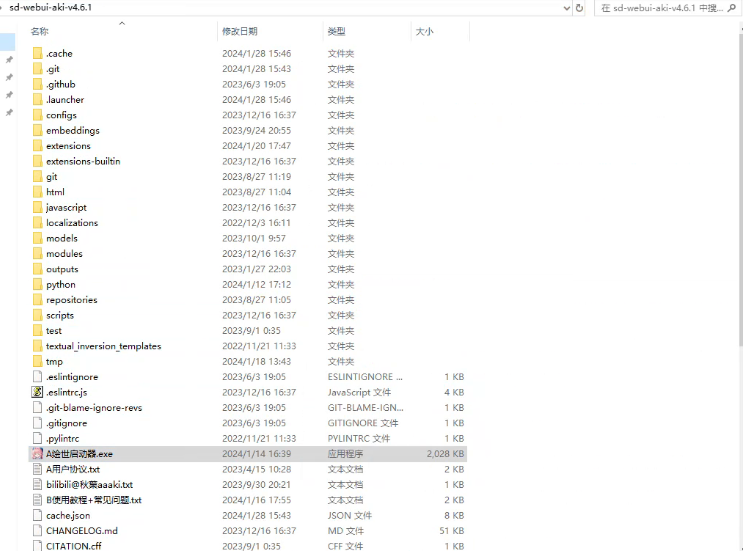
Task: Open the address bar history dropdown
Action: pyautogui.click(x=567, y=8)
